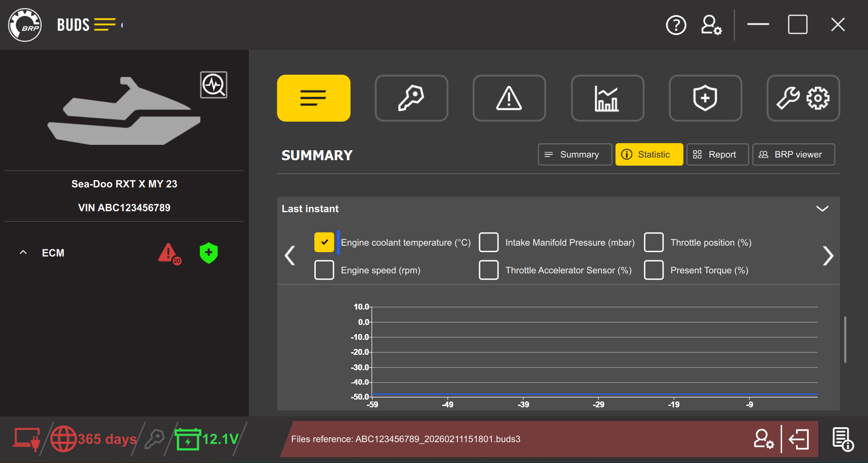Screen dimensions: 868x463
Task: Open the key/security functions panel
Action: (411, 98)
